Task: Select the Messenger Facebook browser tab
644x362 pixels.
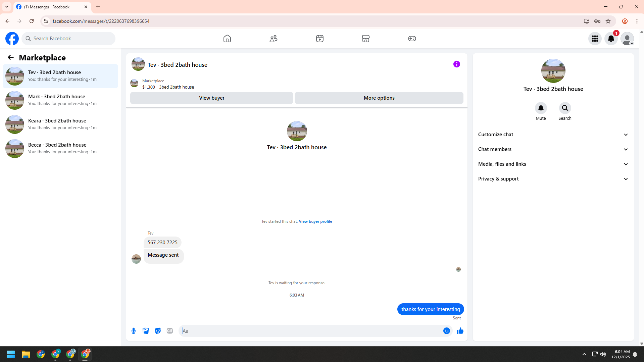Action: pyautogui.click(x=52, y=7)
